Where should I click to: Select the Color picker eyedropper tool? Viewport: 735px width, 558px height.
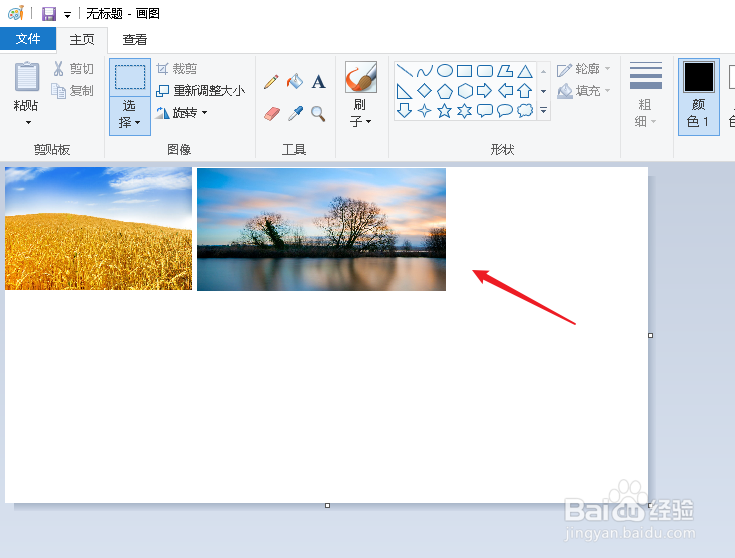(x=295, y=113)
